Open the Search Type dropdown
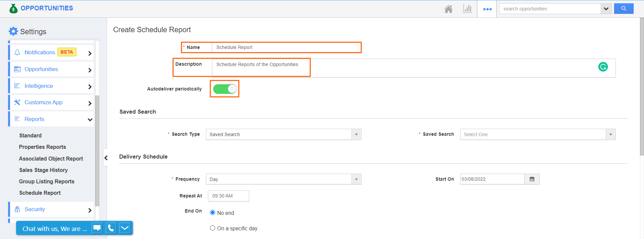Screen dimensions: 644x239 coord(283,134)
